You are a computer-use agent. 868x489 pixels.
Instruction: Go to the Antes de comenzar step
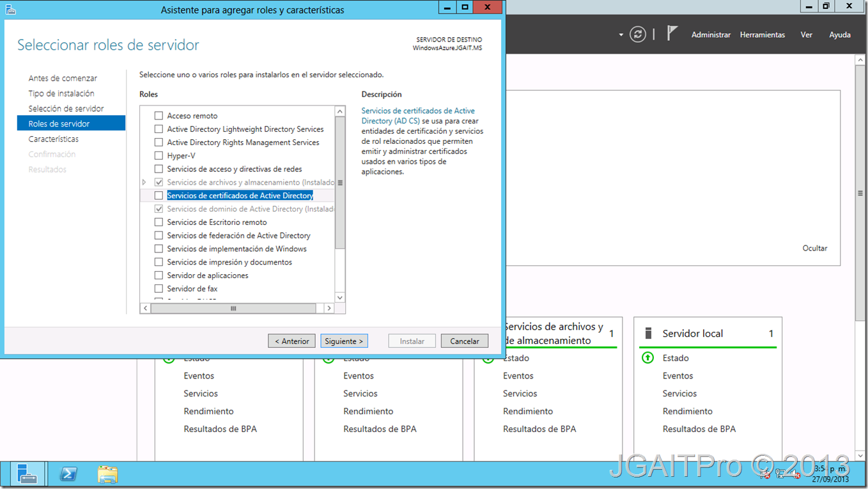click(63, 78)
